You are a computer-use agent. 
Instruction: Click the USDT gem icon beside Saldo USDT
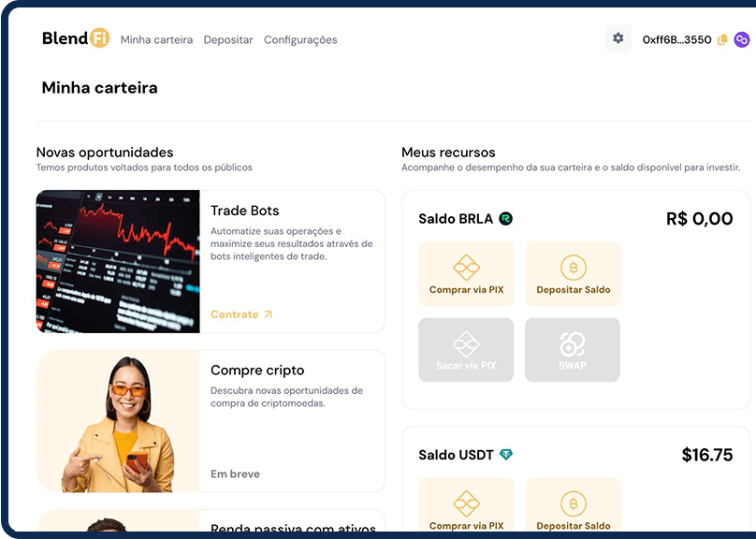coord(506,455)
